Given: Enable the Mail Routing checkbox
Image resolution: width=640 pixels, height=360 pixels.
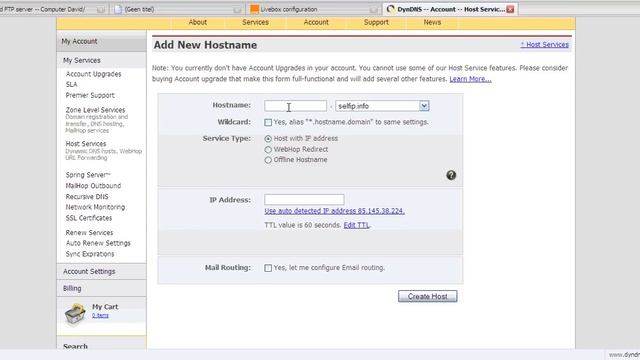Looking at the screenshot, I should pyautogui.click(x=268, y=268).
